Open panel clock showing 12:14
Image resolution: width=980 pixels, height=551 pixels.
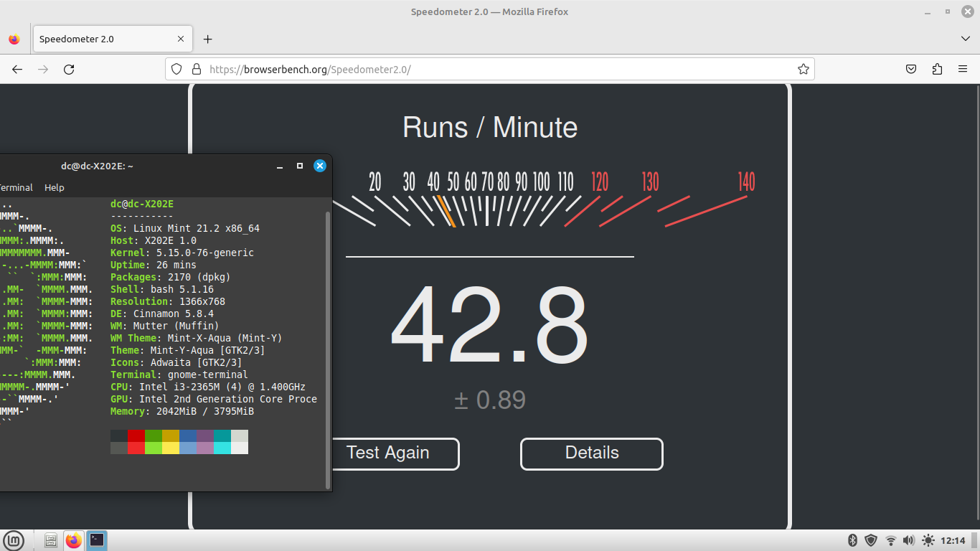[953, 540]
